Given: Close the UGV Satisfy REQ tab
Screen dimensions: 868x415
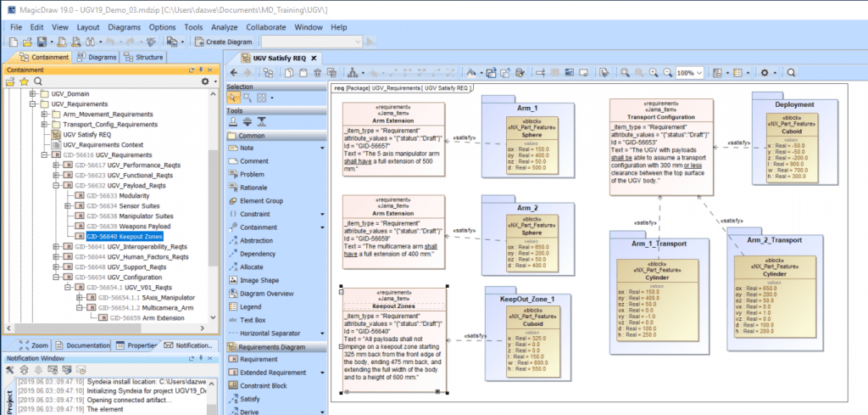Looking at the screenshot, I should point(315,58).
